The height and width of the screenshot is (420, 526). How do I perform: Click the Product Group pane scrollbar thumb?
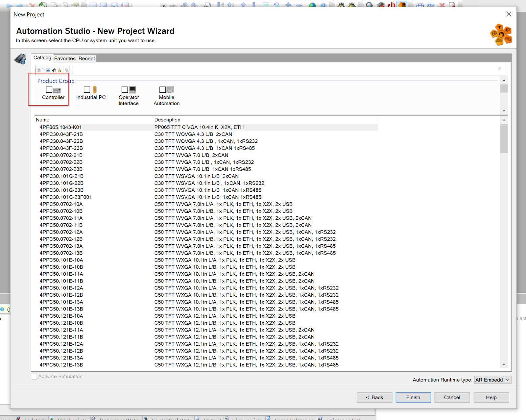coord(504,88)
